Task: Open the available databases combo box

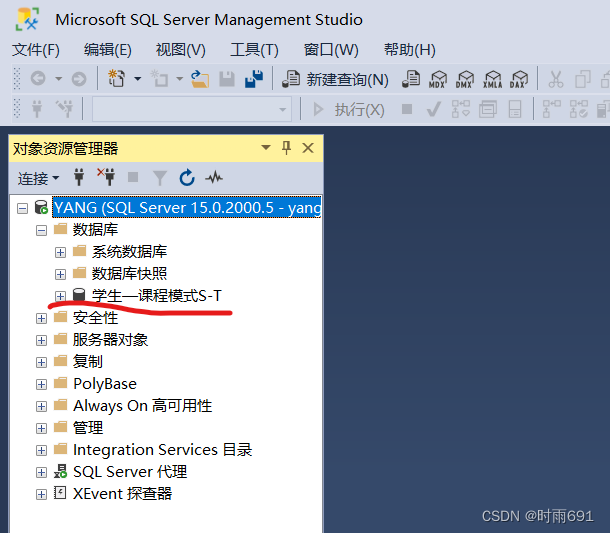Action: click(192, 110)
